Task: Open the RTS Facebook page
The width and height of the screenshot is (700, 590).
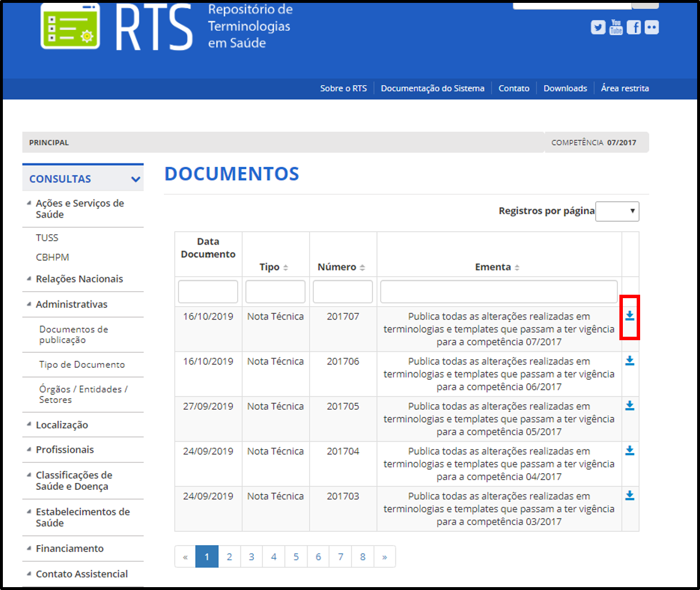Action: (634, 27)
